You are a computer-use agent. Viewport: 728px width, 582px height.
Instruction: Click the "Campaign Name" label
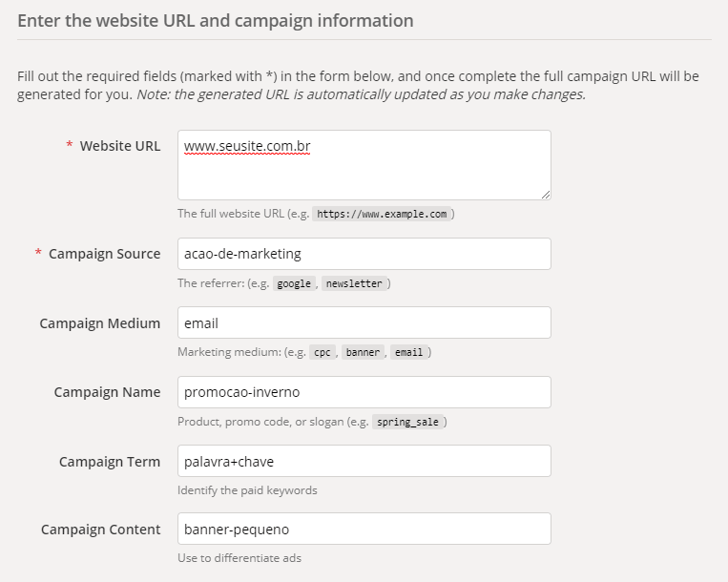[x=107, y=392]
